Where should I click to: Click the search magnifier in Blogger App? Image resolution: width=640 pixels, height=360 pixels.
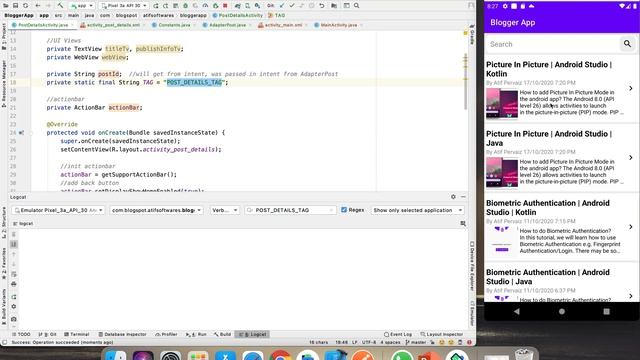coord(627,44)
